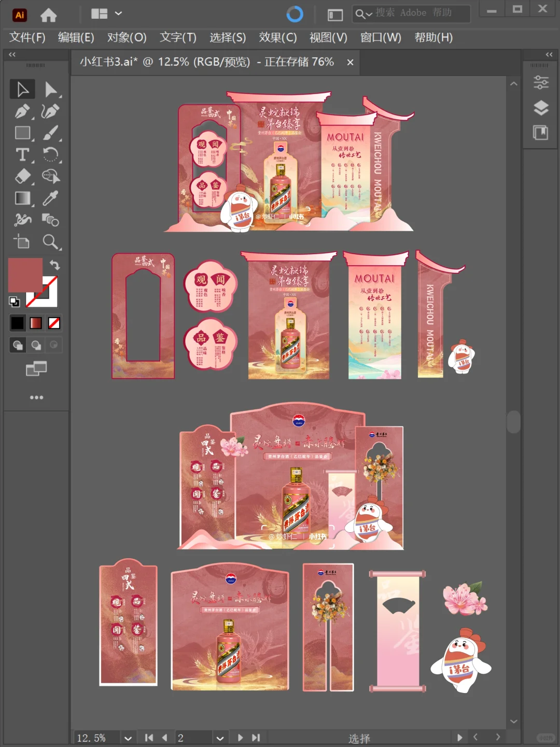Select the Shape Builder tool
This screenshot has height=747, width=560.
[x=51, y=176]
